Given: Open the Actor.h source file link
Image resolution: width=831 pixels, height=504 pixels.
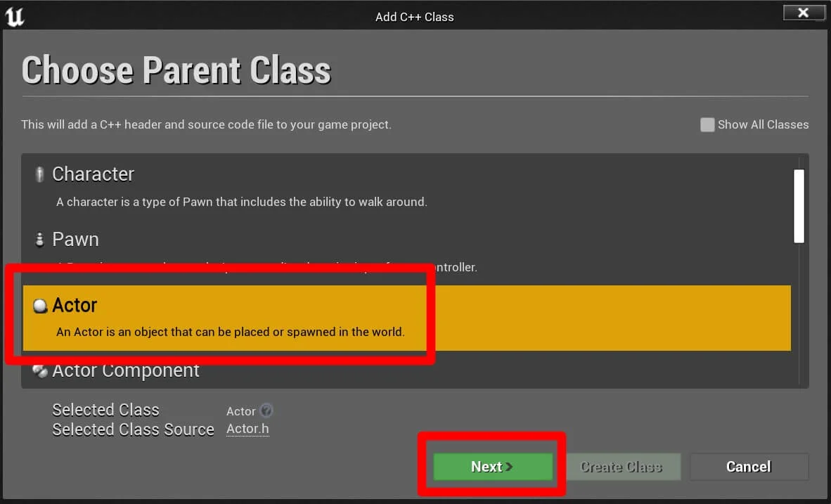Looking at the screenshot, I should click(x=247, y=429).
